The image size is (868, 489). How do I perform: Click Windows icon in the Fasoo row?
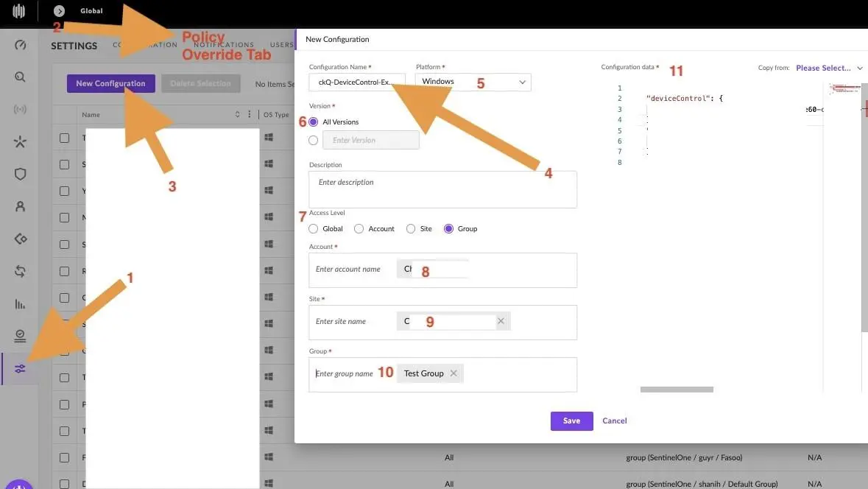tap(269, 457)
